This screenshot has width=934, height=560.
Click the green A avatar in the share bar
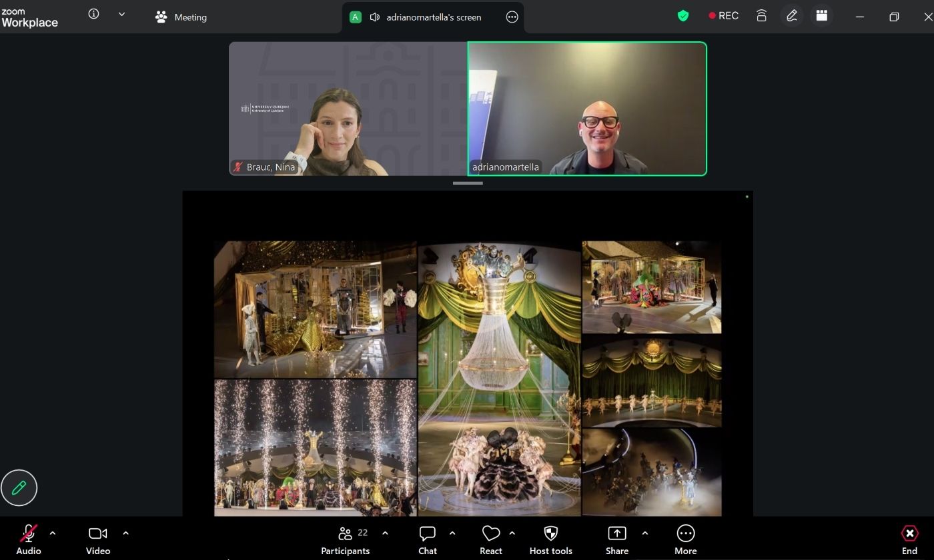[x=356, y=17]
